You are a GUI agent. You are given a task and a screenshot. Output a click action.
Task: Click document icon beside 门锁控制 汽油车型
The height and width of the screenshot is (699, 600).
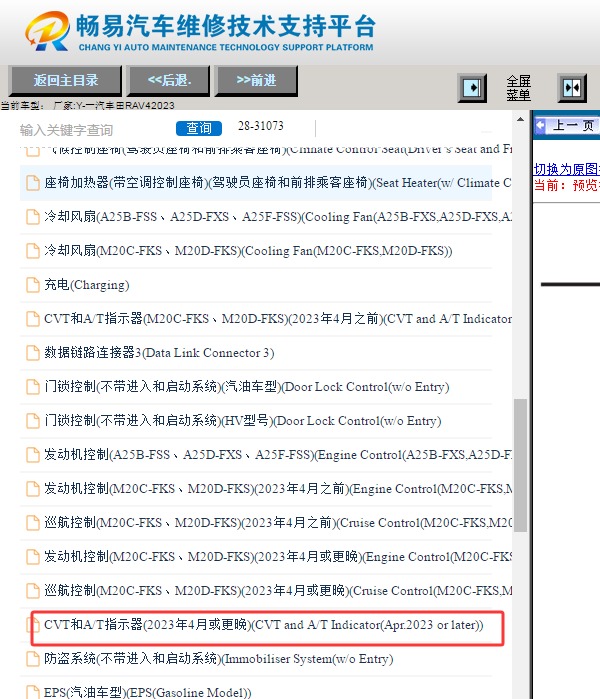(33, 387)
